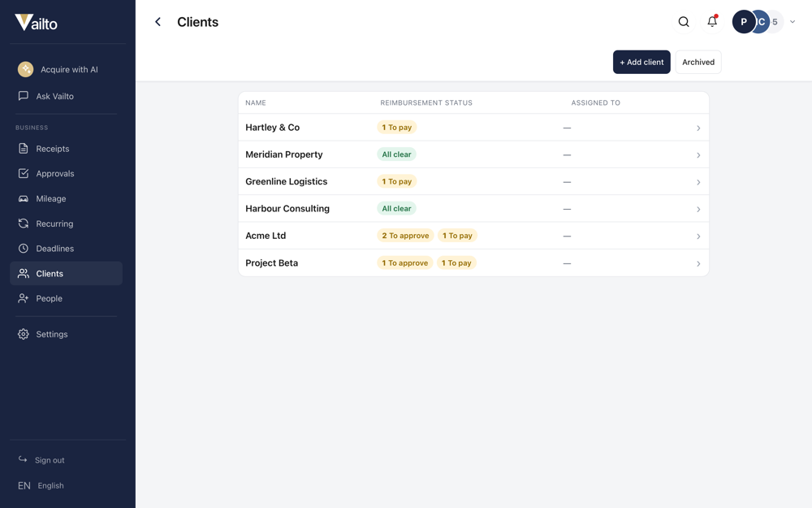The height and width of the screenshot is (508, 812).
Task: Open Acquire with AI
Action: tap(67, 69)
